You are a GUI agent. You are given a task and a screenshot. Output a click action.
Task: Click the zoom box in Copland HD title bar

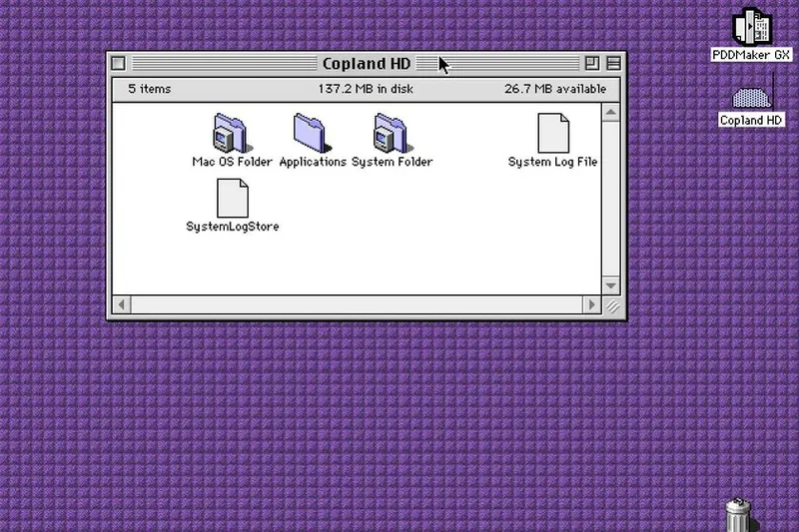[592, 63]
